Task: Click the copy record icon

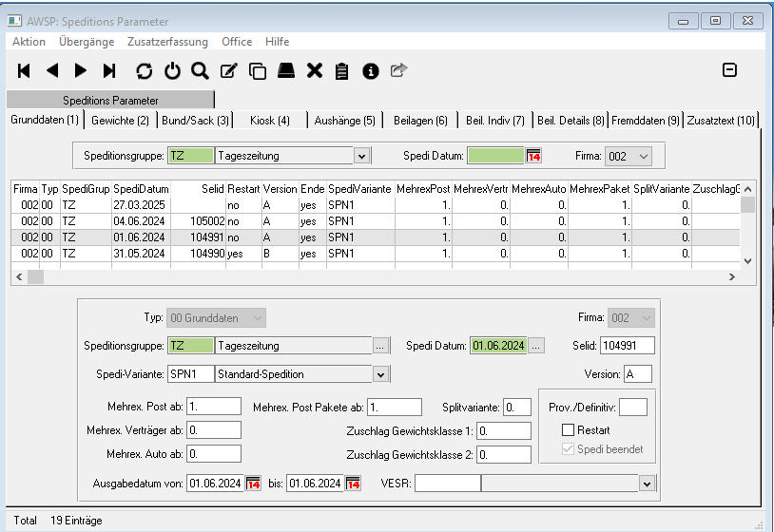Action: pyautogui.click(x=257, y=70)
